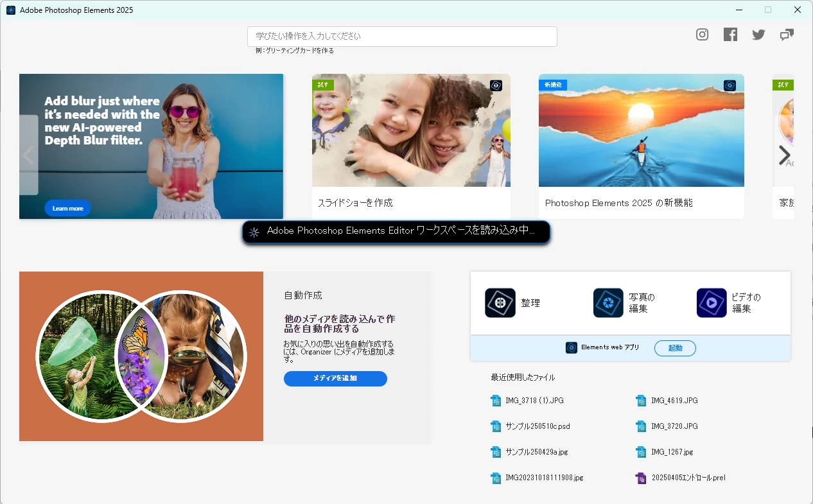
Task: Open recent project 20250405エンドロール.prel
Action: [688, 478]
